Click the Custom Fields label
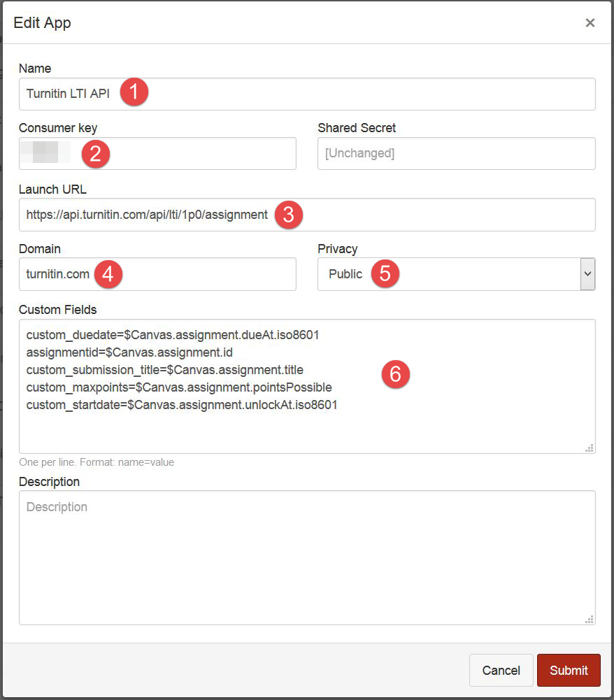614x700 pixels. [57, 309]
